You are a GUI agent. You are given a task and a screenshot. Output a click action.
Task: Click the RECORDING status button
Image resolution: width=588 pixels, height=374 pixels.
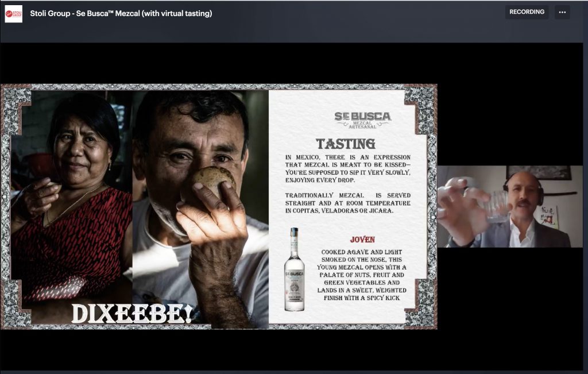(527, 12)
